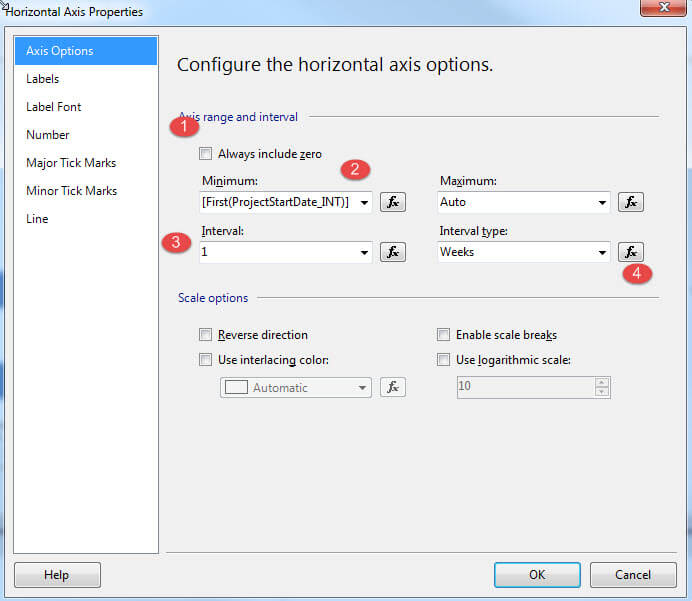Click the Help button
The width and height of the screenshot is (692, 601).
coord(57,575)
